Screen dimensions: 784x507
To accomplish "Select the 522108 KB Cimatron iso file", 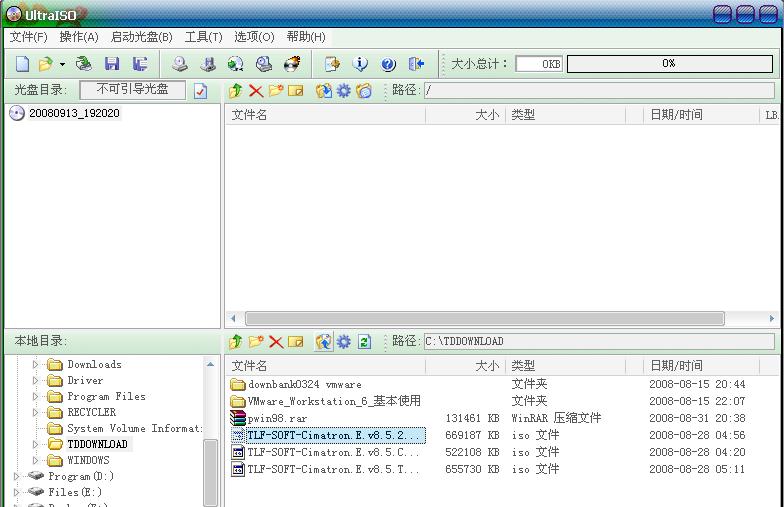I will point(332,452).
